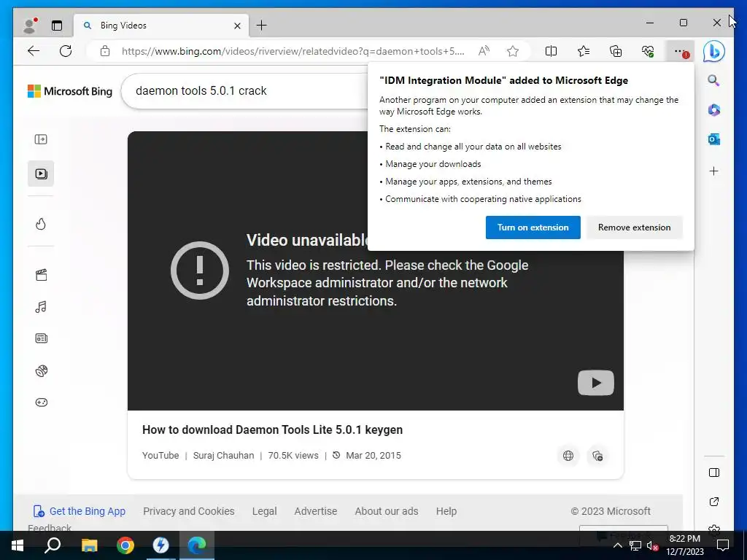This screenshot has width=747, height=560.
Task: Open Outlook sidebar icon
Action: tap(713, 139)
